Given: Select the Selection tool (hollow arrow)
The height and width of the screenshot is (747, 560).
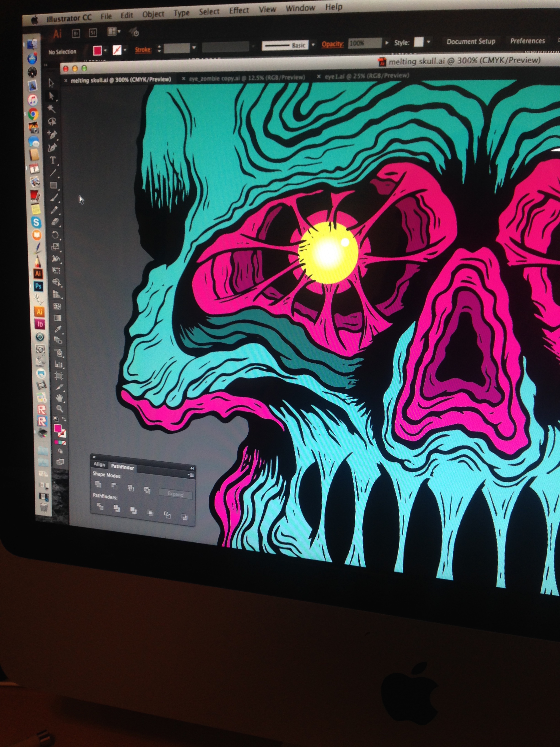Looking at the screenshot, I should click(x=51, y=83).
